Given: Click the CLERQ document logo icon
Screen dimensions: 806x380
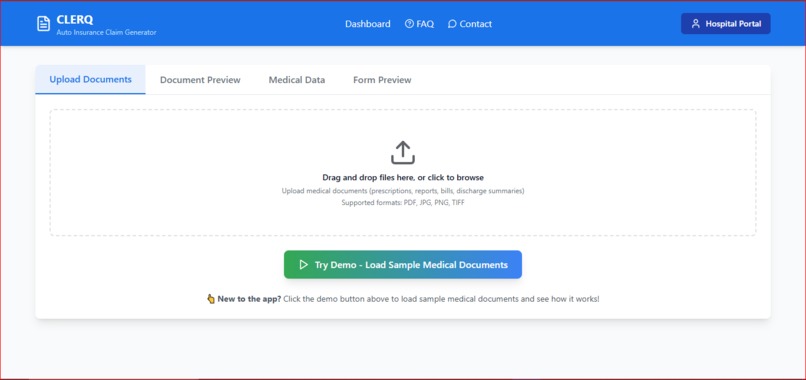Looking at the screenshot, I should point(44,24).
